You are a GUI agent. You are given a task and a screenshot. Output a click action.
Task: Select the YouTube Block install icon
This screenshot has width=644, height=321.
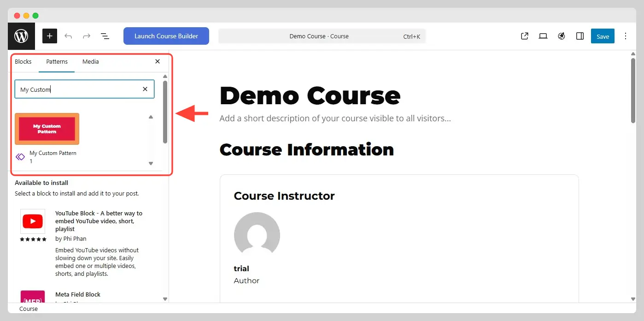point(33,222)
